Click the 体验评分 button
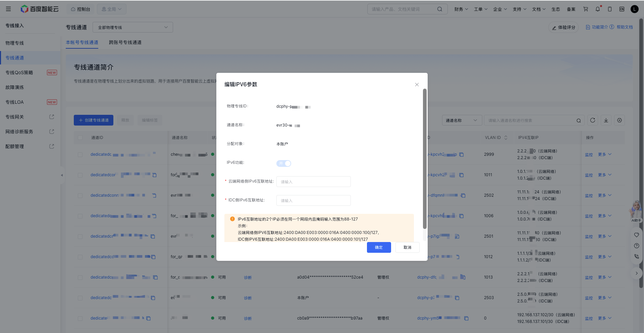The height and width of the screenshot is (333, 644). [x=563, y=27]
